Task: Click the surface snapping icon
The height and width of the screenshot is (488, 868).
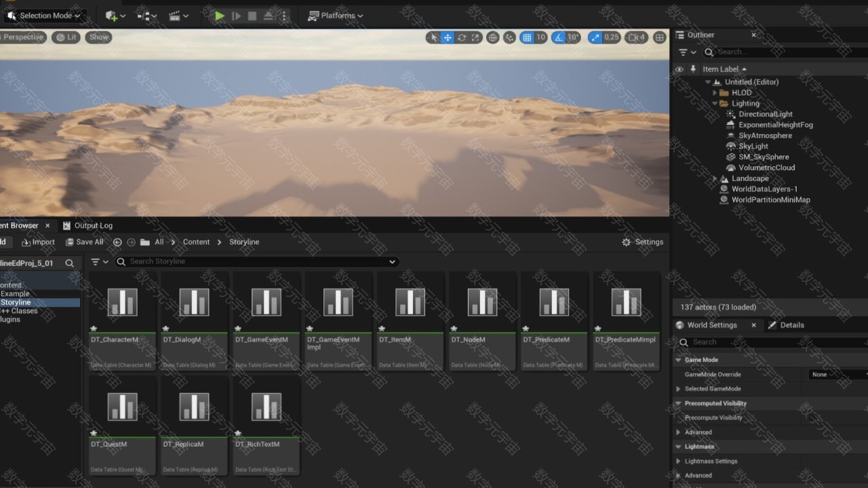Action: click(x=509, y=38)
